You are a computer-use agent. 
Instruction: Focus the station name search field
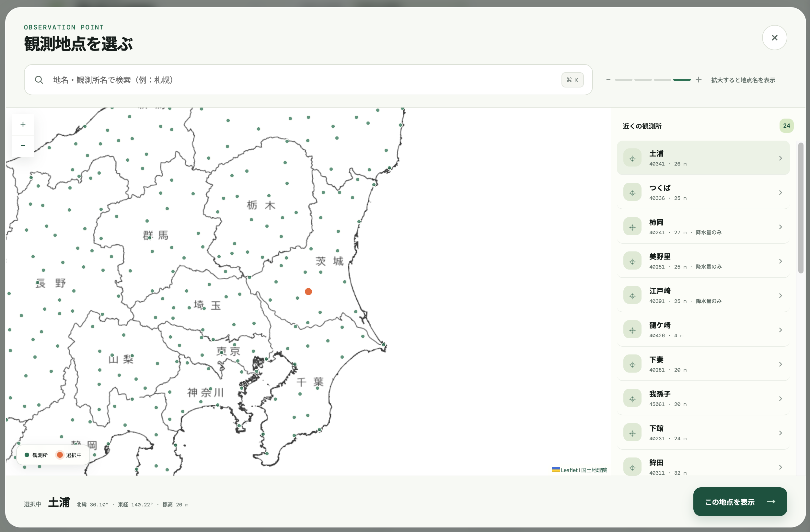(x=308, y=80)
